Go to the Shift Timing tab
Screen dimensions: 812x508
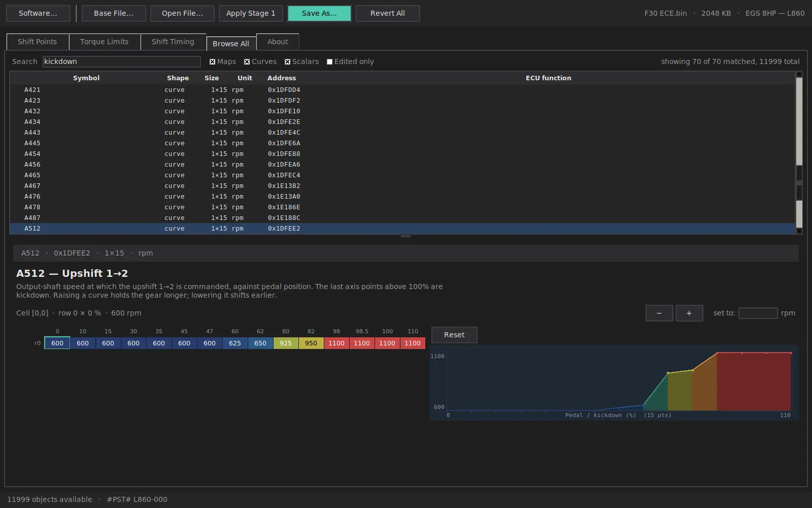pos(173,42)
